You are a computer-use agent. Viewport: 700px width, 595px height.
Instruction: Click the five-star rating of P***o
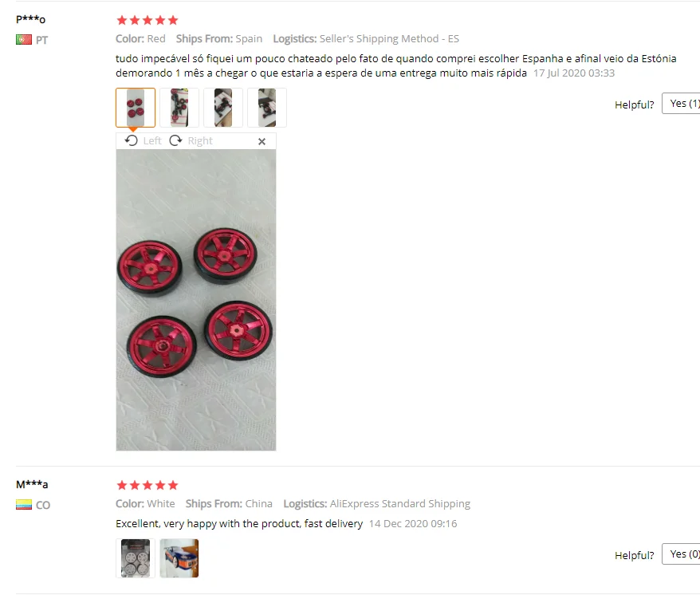[x=147, y=20]
